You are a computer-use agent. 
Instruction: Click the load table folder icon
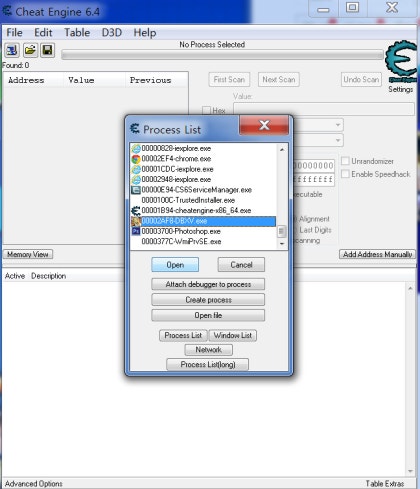tap(30, 50)
